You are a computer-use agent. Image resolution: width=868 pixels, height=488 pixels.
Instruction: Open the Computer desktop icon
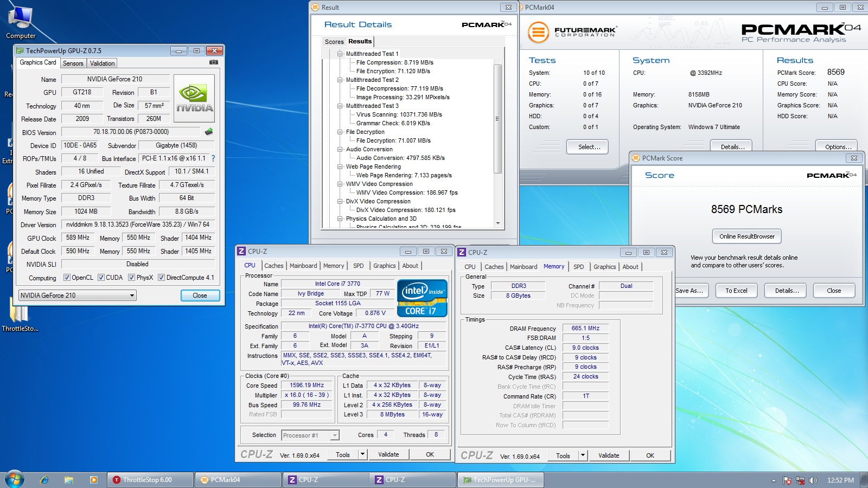[21, 22]
